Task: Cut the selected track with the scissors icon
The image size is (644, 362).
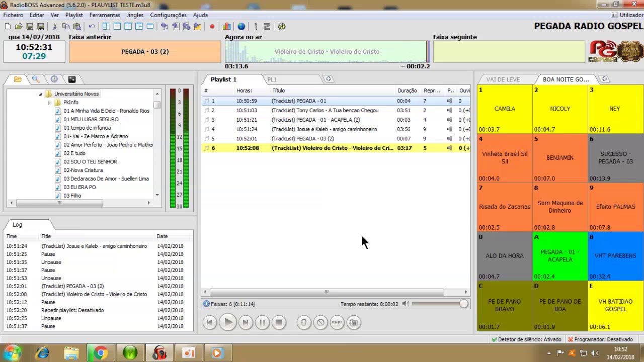Action: point(55,27)
